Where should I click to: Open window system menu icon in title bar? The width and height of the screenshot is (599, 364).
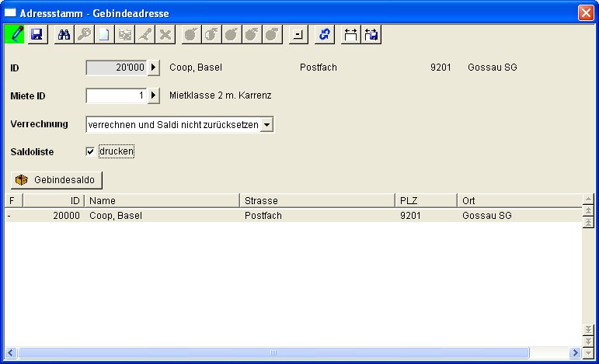click(10, 13)
